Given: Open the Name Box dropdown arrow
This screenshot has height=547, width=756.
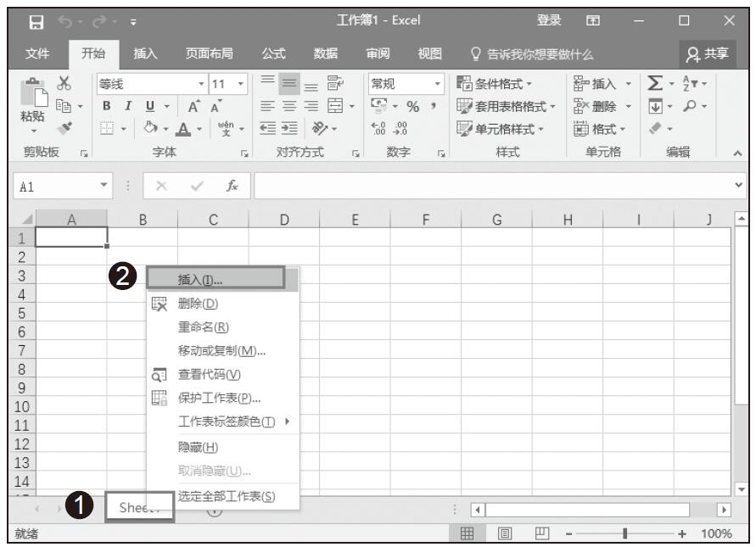Looking at the screenshot, I should [104, 184].
